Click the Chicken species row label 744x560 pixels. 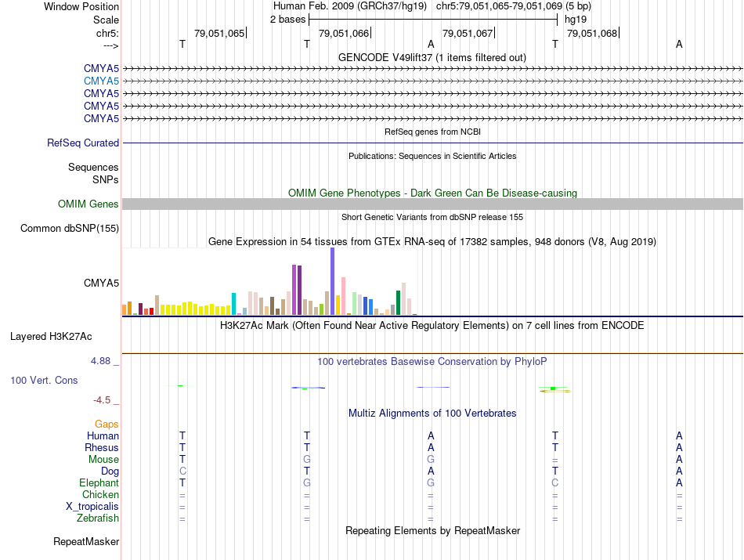click(x=100, y=494)
